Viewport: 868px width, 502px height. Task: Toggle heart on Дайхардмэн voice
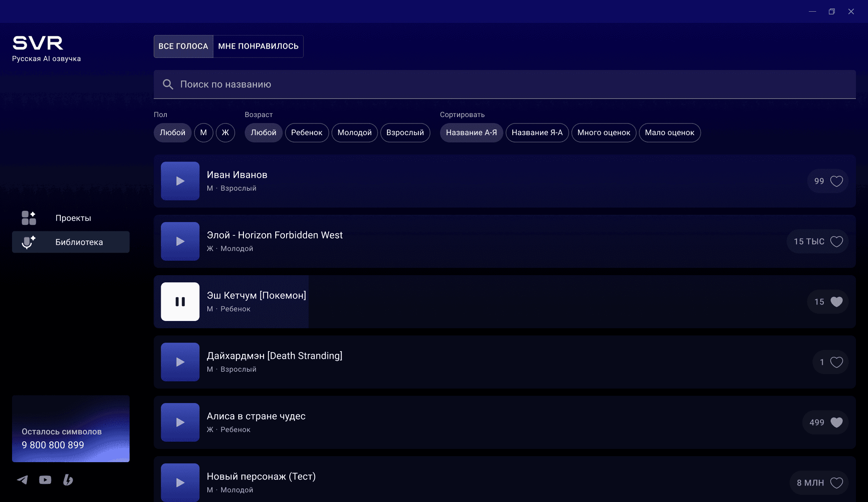pos(836,362)
